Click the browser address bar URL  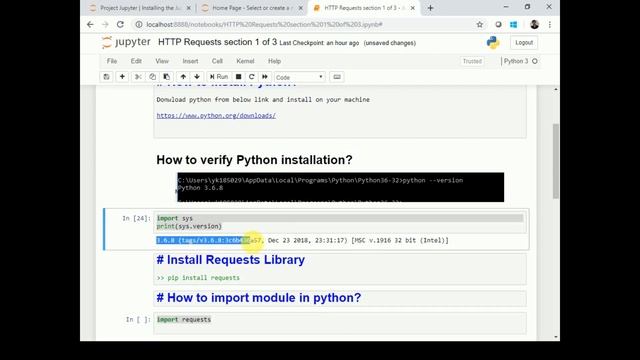point(264,24)
